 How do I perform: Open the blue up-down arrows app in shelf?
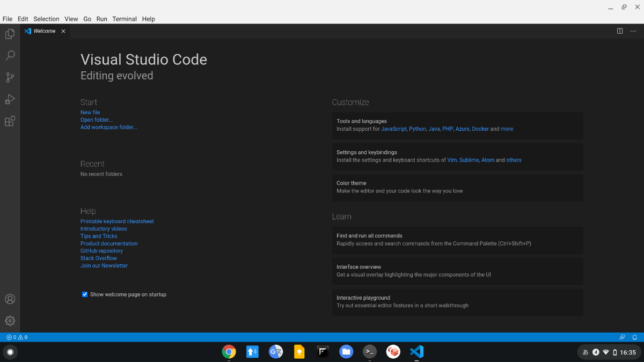[252, 352]
